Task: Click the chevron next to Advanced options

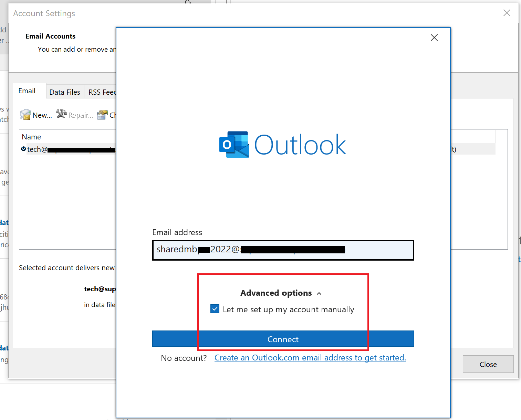Action: click(x=319, y=293)
